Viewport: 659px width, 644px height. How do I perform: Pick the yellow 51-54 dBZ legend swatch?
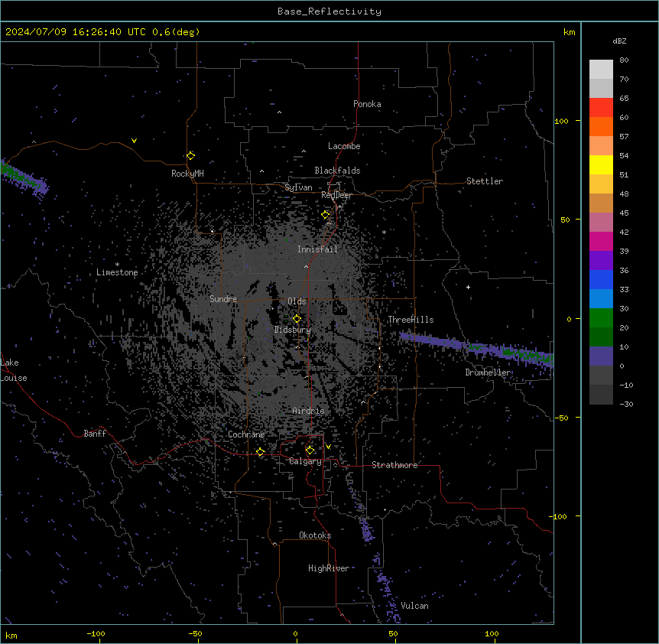pos(601,164)
